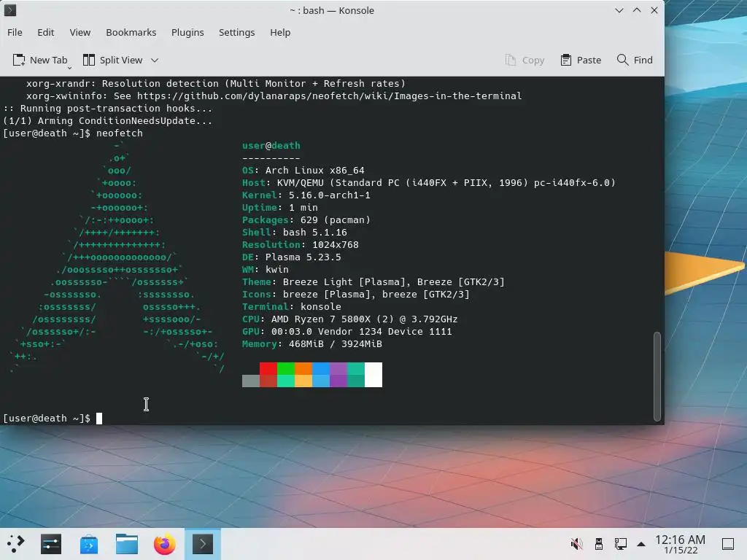Click the text 'Arch Linux x86_64'
This screenshot has width=747, height=560.
coord(315,171)
